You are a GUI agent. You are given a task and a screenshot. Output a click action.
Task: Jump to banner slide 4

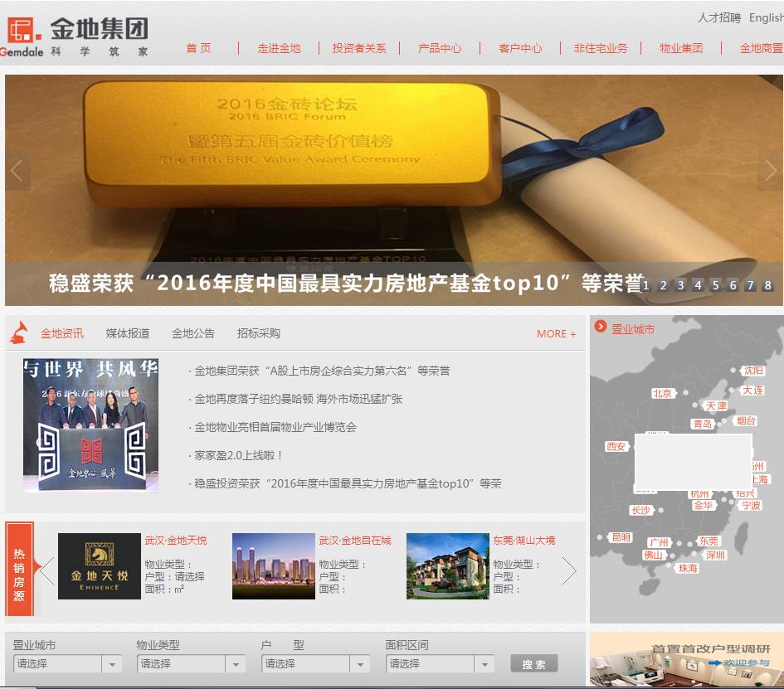(x=698, y=285)
